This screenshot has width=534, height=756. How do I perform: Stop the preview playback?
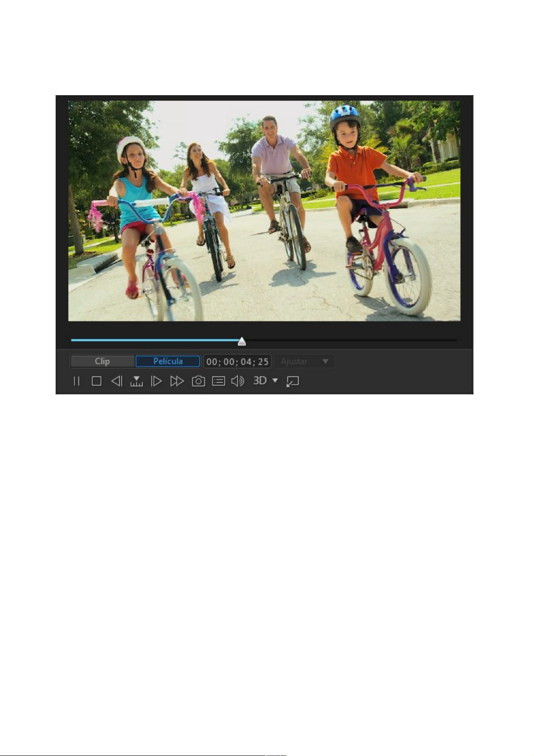tap(96, 381)
